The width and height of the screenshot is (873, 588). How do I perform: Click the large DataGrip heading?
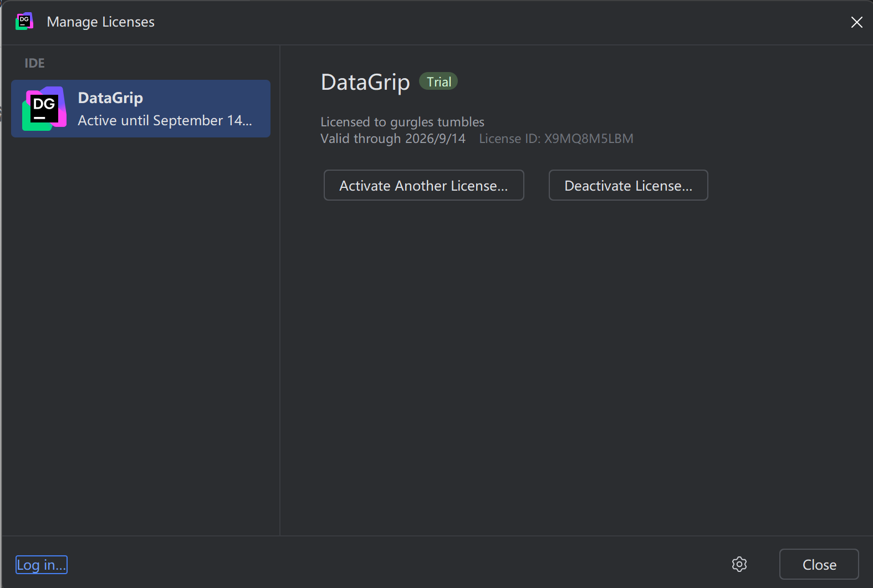tap(365, 82)
